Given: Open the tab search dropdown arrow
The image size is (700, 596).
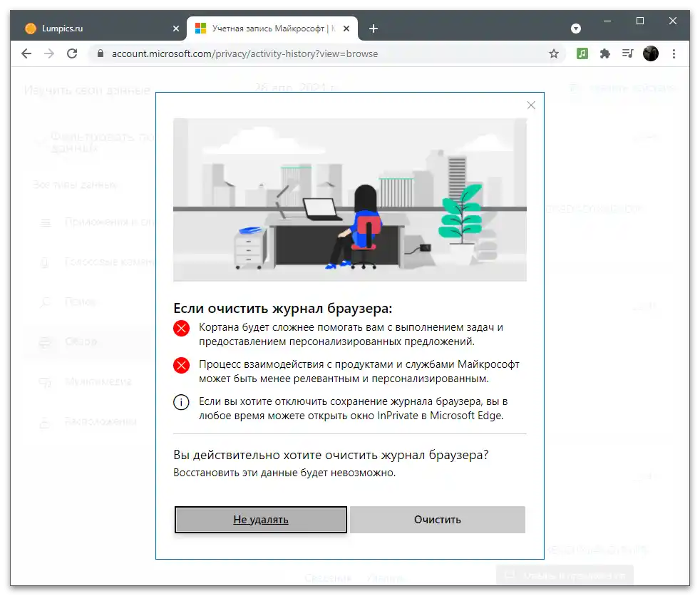Looking at the screenshot, I should click(576, 29).
